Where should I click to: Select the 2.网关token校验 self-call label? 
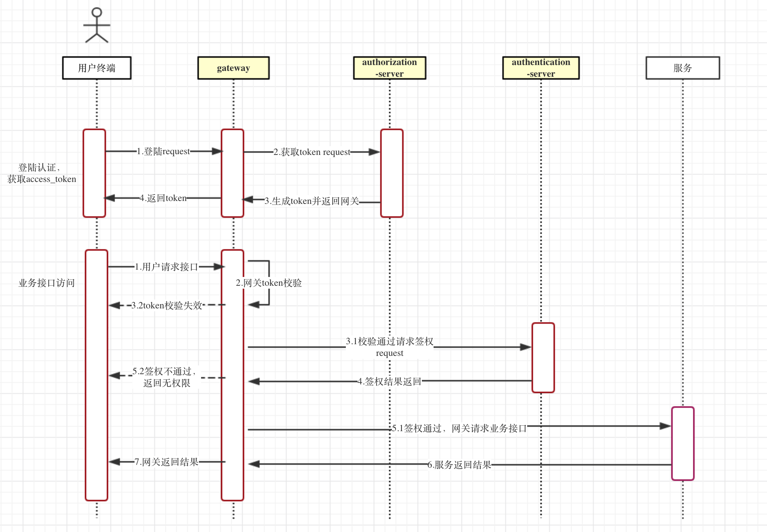point(269,283)
